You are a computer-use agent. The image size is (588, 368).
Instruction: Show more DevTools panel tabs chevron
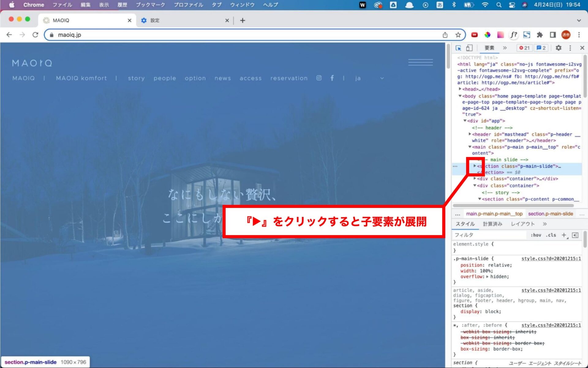[505, 48]
